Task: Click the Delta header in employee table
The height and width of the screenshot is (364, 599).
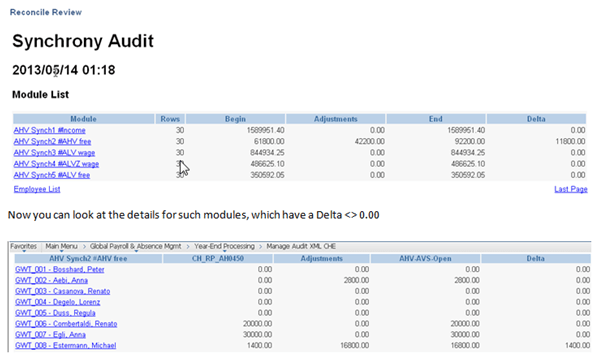Action: click(536, 259)
